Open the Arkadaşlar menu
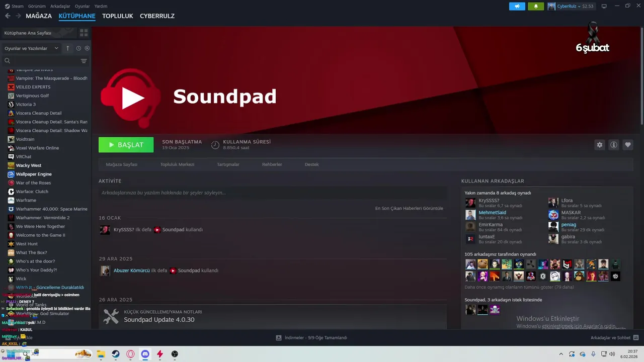 (x=60, y=6)
